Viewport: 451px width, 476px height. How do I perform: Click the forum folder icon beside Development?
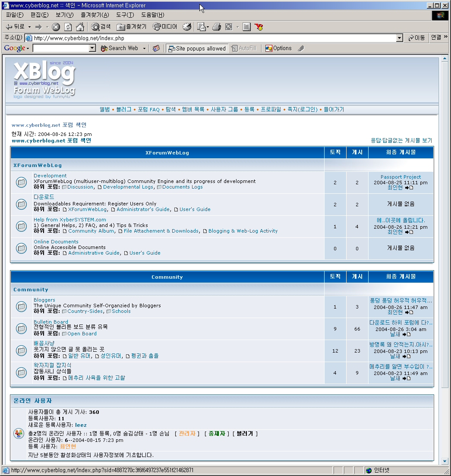(x=21, y=182)
